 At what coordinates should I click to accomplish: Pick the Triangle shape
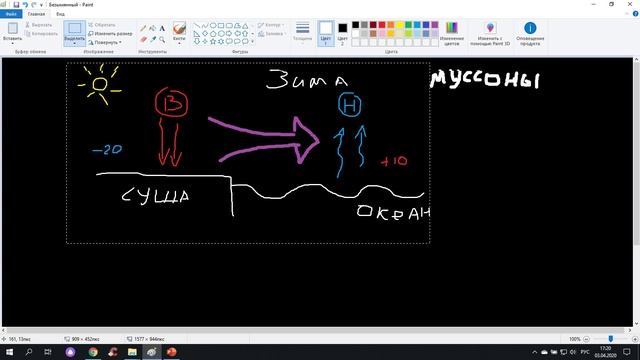[x=245, y=25]
